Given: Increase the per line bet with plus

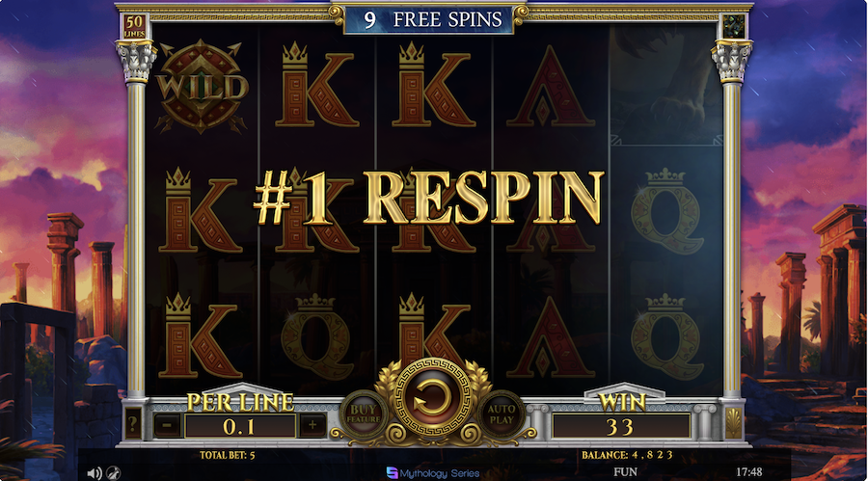Looking at the screenshot, I should [312, 426].
